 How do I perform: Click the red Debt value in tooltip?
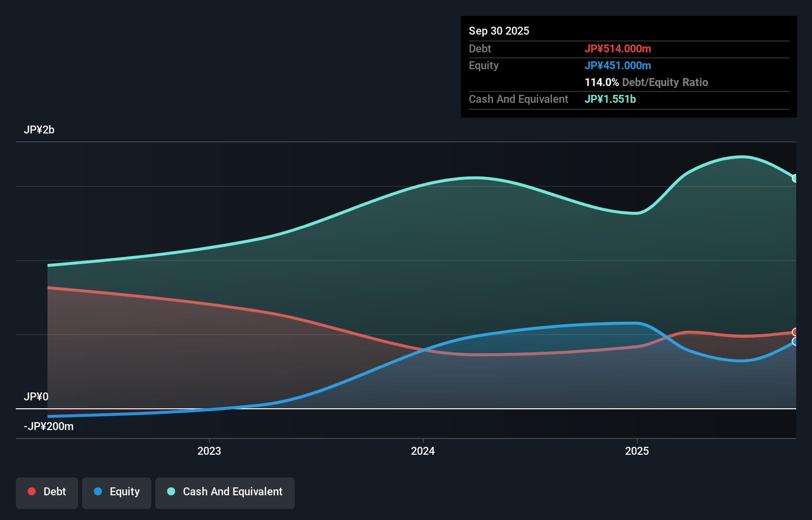click(x=619, y=48)
